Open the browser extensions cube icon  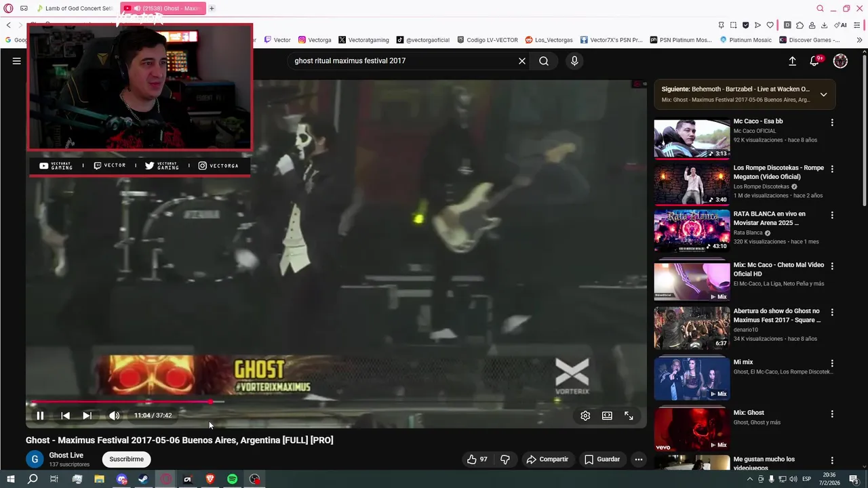point(800,25)
